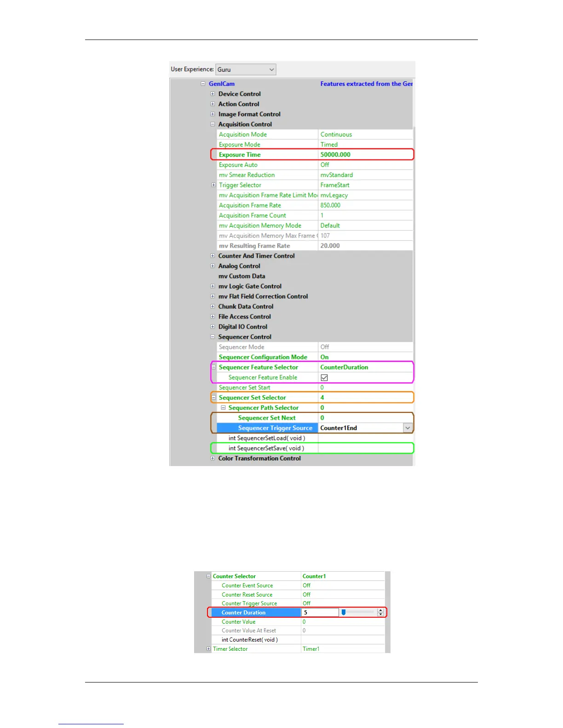The width and height of the screenshot is (563, 728).
Task: Expand Image Format Control category
Action: (x=213, y=114)
